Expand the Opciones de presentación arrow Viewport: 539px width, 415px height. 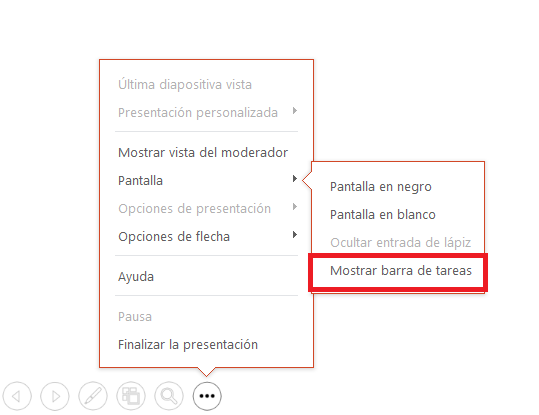click(x=295, y=207)
